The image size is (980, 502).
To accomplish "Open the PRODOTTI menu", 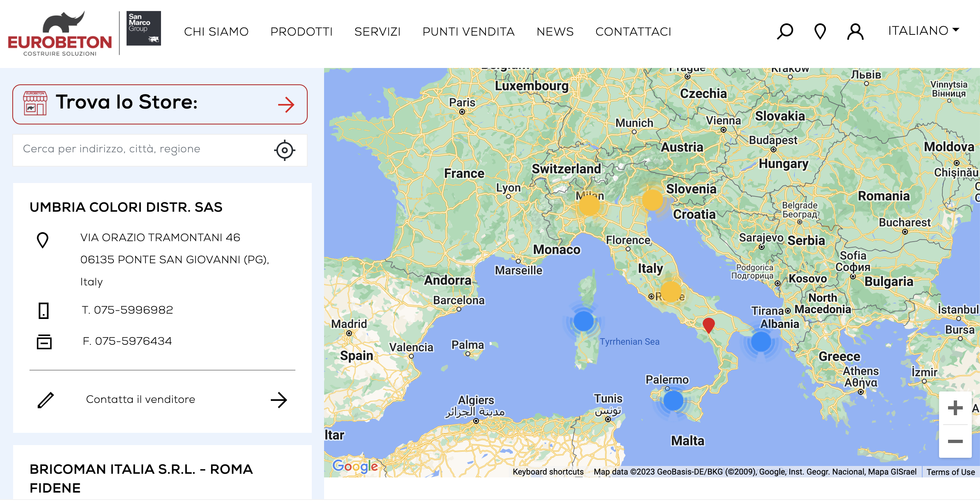I will [x=301, y=32].
